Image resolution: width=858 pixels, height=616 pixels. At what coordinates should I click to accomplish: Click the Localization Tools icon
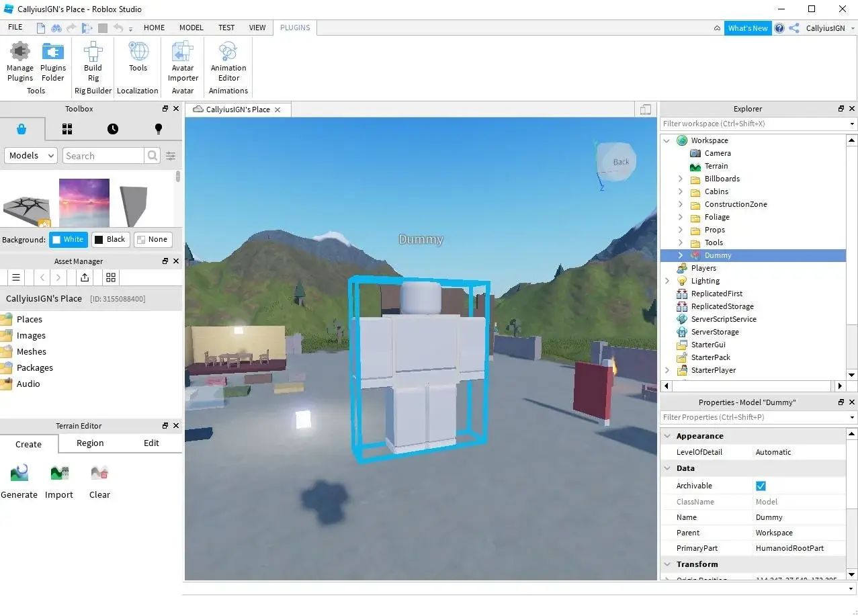click(138, 57)
